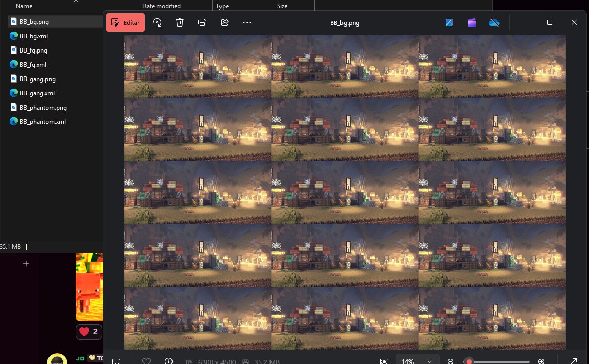Click the heart reaction showing 2

[89, 332]
